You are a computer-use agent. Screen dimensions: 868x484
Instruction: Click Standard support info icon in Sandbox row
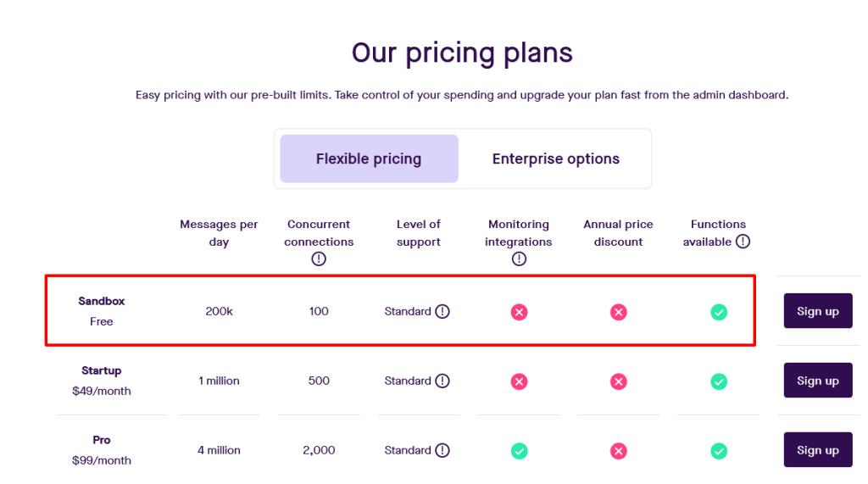(442, 311)
